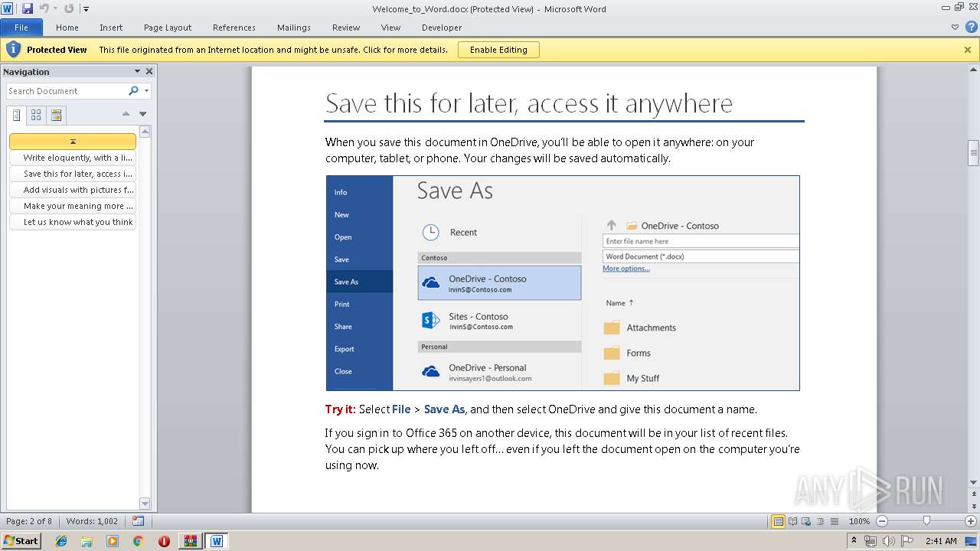Show hidden tray icons arrow
The height and width of the screenshot is (551, 980).
(854, 540)
